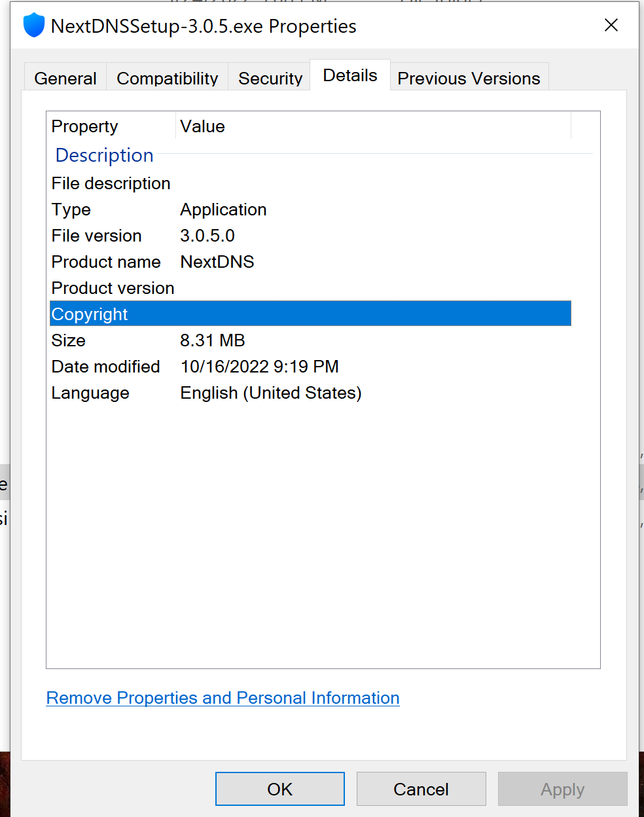The width and height of the screenshot is (644, 817).
Task: Open Remove Properties and Personal Information link
Action: (223, 698)
